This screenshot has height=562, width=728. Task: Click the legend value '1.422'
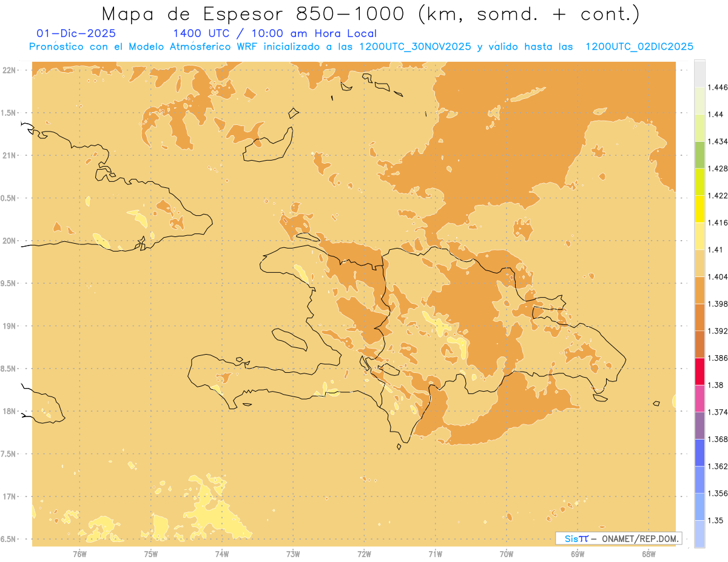click(718, 196)
